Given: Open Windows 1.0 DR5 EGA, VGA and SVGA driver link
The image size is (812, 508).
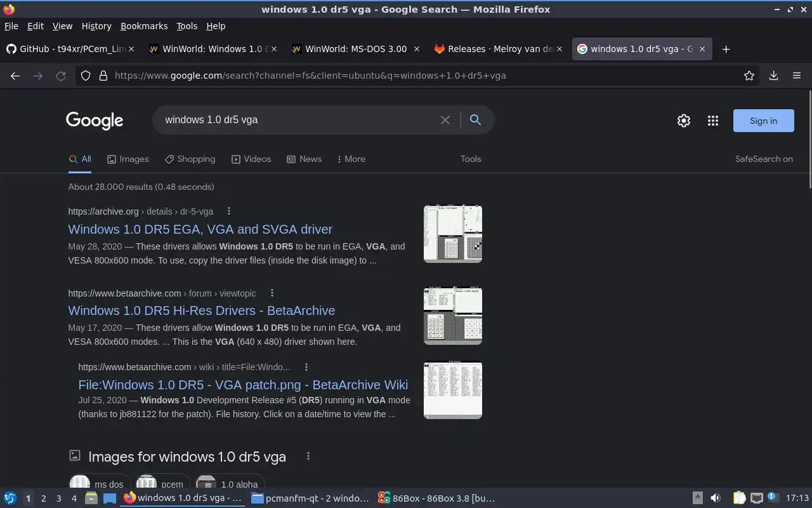Looking at the screenshot, I should click(200, 229).
